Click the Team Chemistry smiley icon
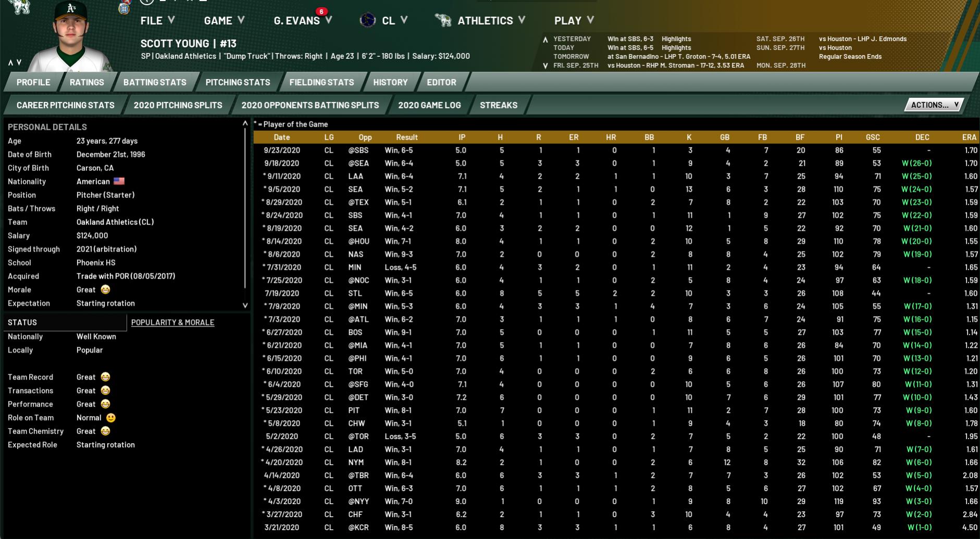 (106, 431)
